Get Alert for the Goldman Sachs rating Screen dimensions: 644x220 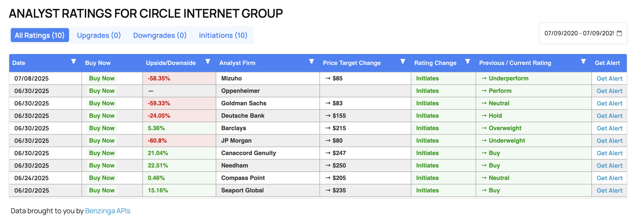coord(610,104)
